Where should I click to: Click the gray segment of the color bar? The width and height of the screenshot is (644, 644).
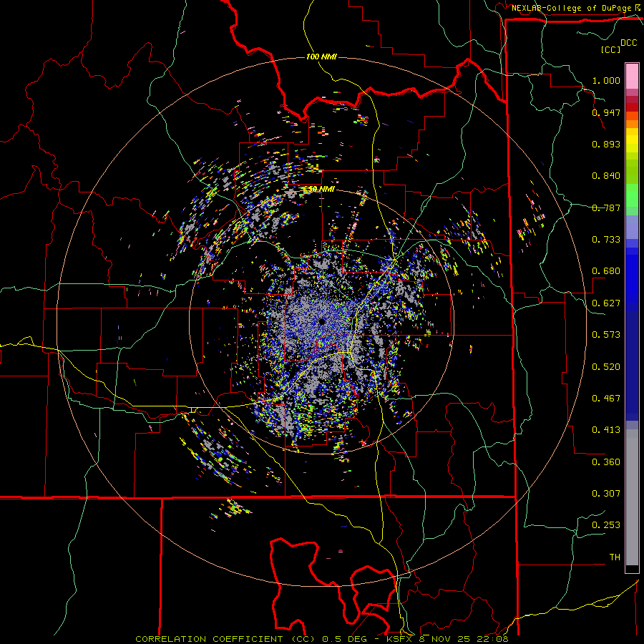(632, 497)
